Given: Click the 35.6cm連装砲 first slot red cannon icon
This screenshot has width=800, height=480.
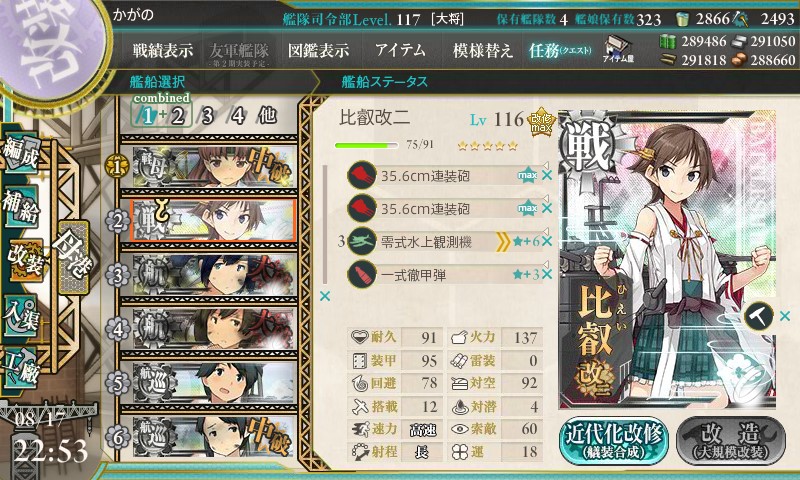Looking at the screenshot, I should tap(362, 175).
